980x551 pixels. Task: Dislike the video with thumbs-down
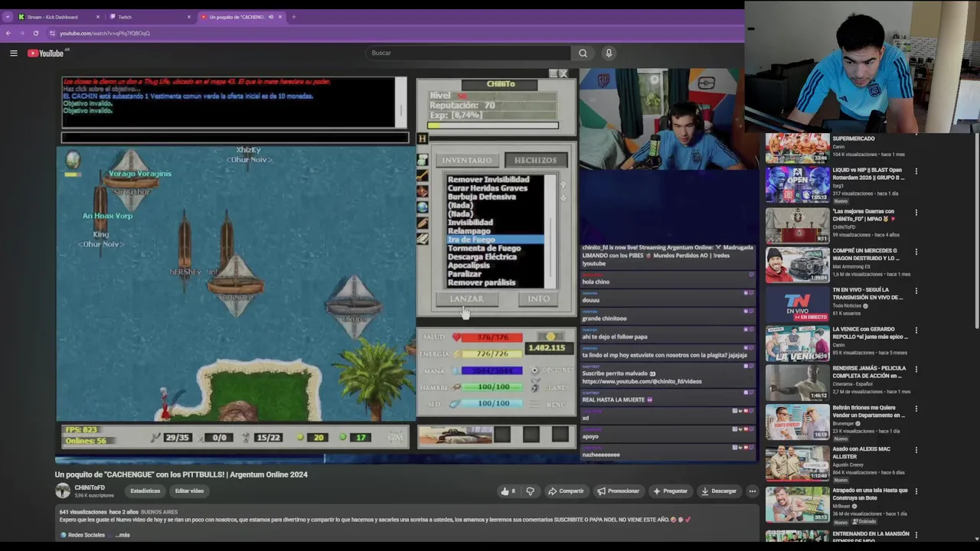pyautogui.click(x=530, y=491)
